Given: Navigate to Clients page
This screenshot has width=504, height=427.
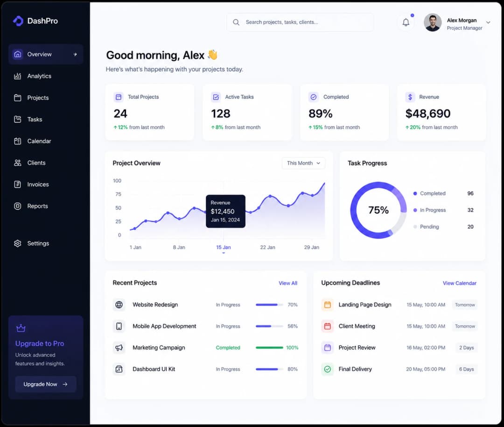Looking at the screenshot, I should click(46, 163).
